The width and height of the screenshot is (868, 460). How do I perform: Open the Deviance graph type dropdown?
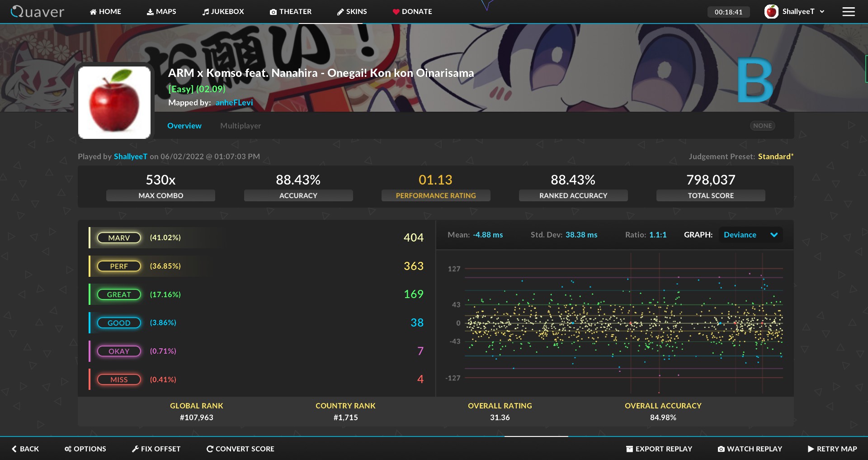(750, 235)
